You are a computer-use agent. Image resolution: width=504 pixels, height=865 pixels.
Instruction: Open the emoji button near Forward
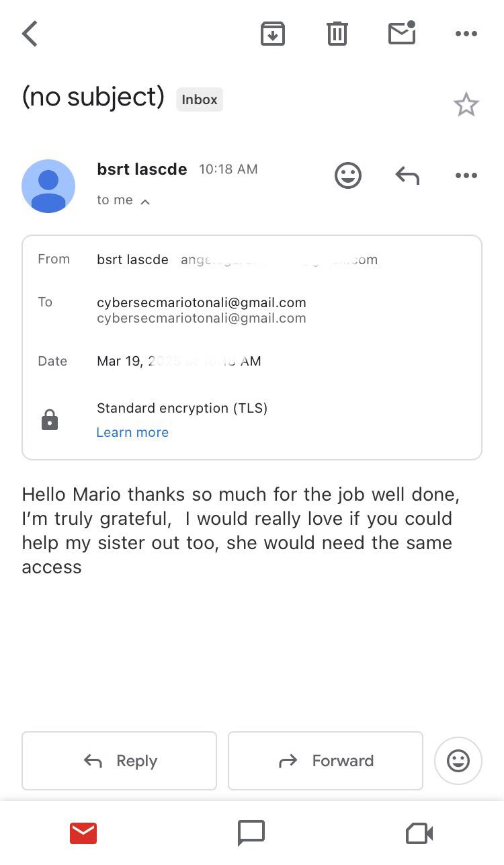coord(458,761)
